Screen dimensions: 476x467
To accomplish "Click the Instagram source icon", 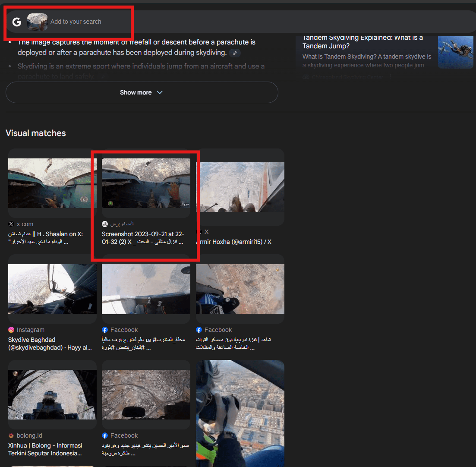I will pyautogui.click(x=11, y=330).
